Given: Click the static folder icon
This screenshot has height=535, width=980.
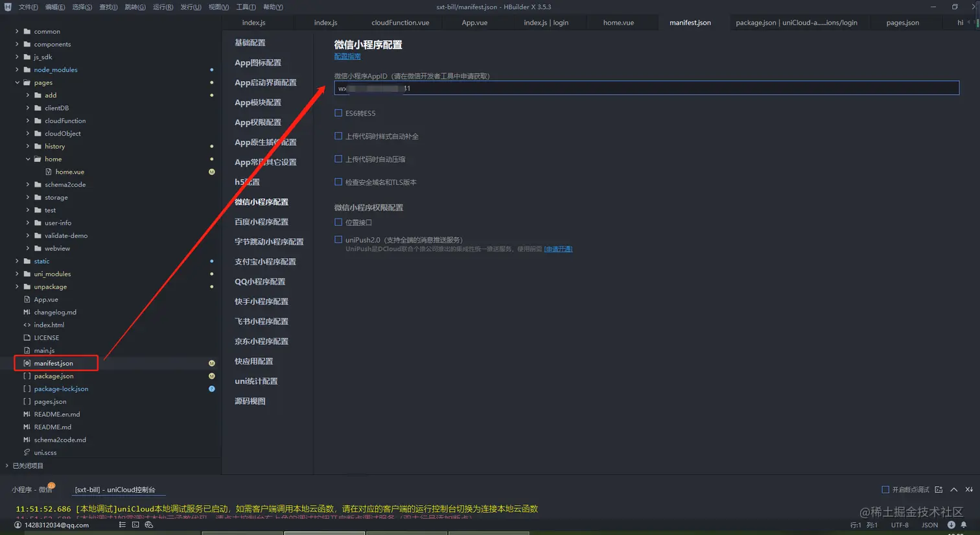Looking at the screenshot, I should (x=27, y=261).
